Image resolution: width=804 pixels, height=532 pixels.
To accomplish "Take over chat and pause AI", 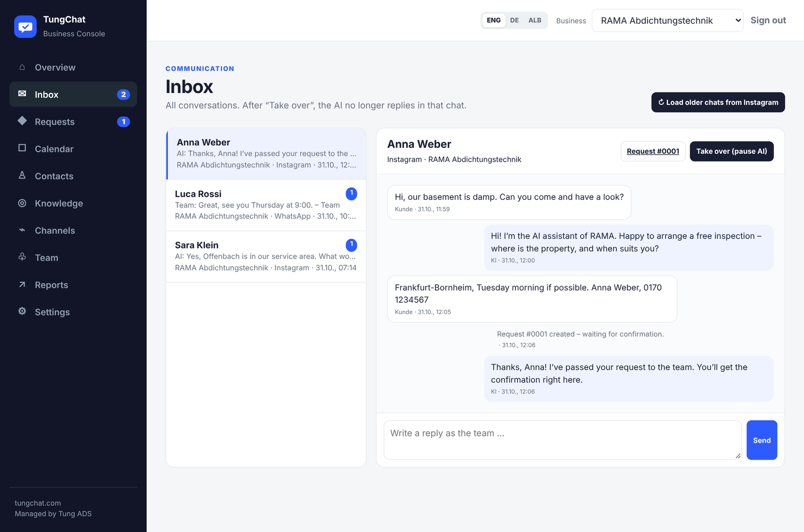I will [x=732, y=151].
